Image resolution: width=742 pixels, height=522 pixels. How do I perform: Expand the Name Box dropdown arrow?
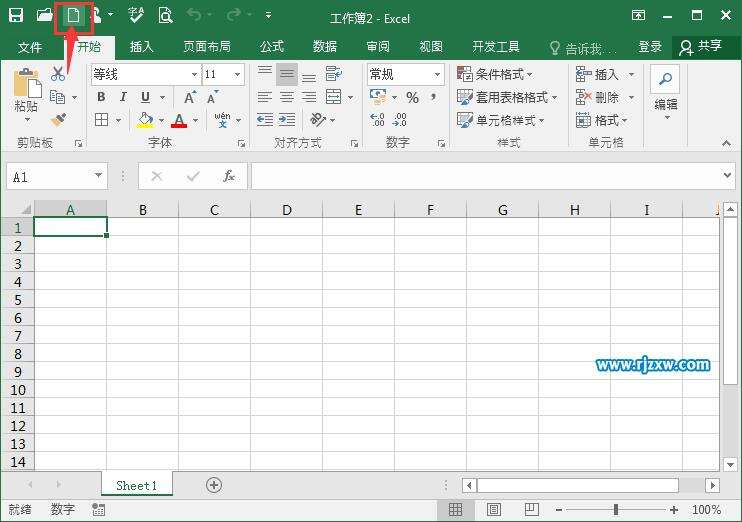click(98, 176)
